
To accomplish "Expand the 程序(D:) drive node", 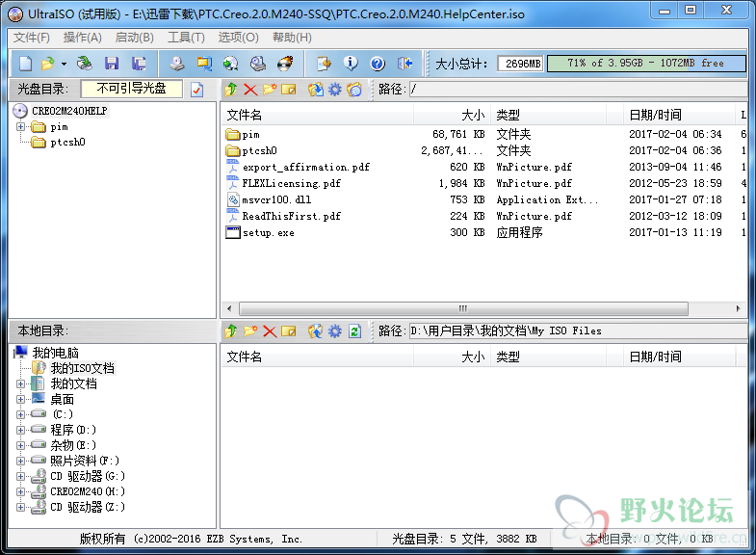I will [x=21, y=430].
